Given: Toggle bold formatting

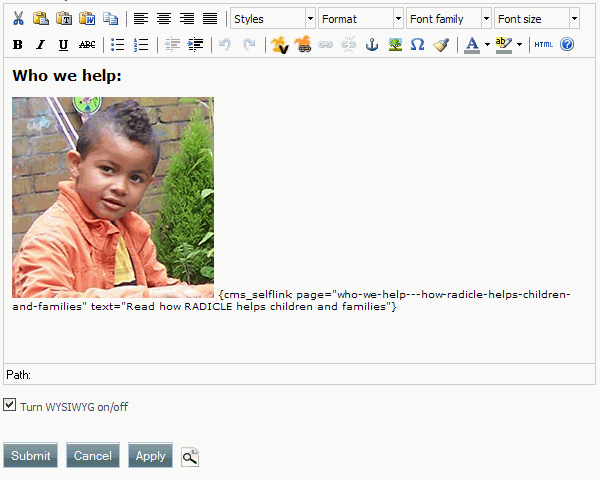Looking at the screenshot, I should (18, 45).
